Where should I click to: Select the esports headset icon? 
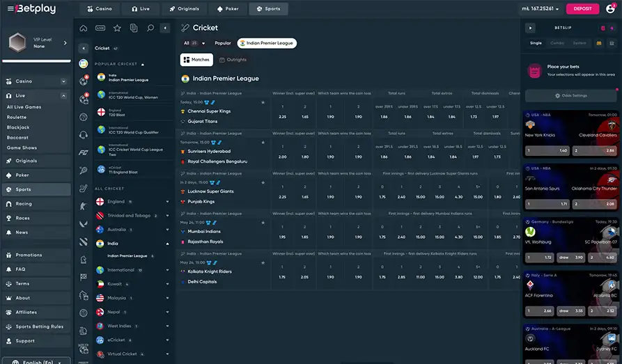pos(84,135)
